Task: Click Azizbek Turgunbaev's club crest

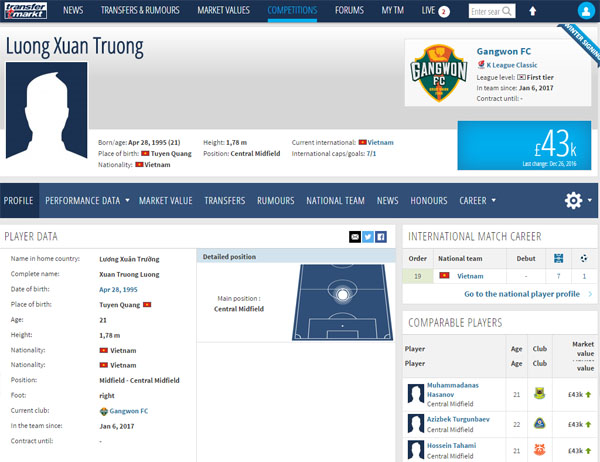Action: point(540,424)
